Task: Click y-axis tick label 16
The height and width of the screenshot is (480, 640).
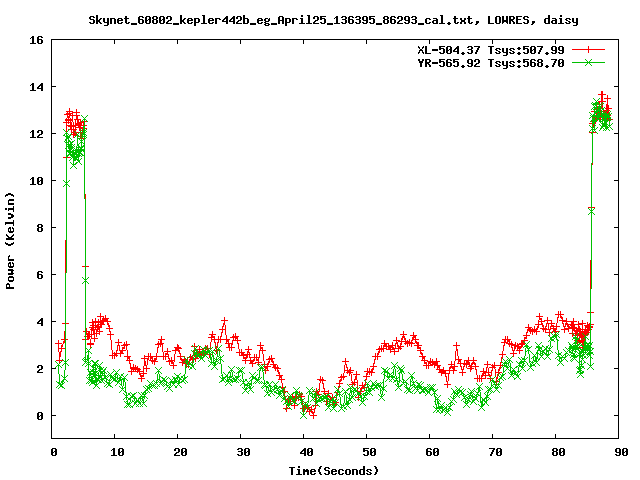Action: [x=36, y=40]
